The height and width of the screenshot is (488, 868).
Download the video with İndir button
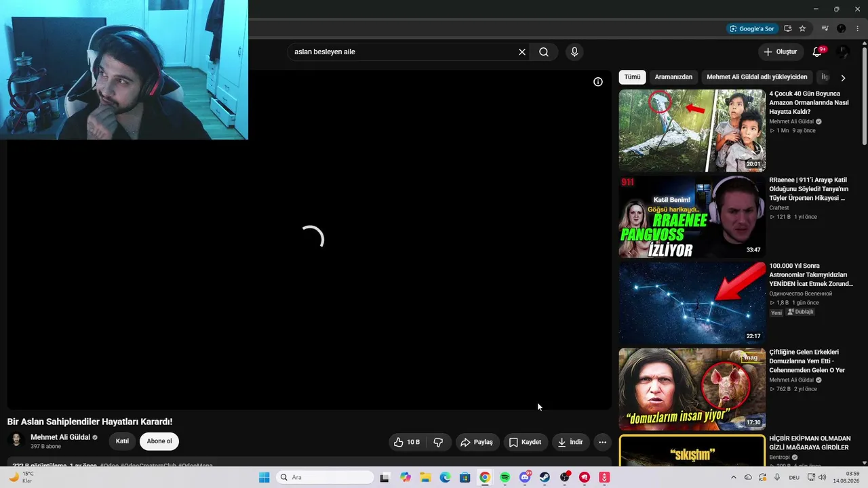[x=570, y=442]
